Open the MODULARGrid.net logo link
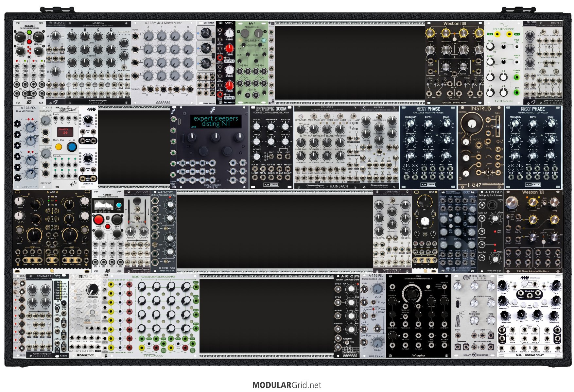Image resolution: width=574 pixels, height=392 pixels. point(287,385)
